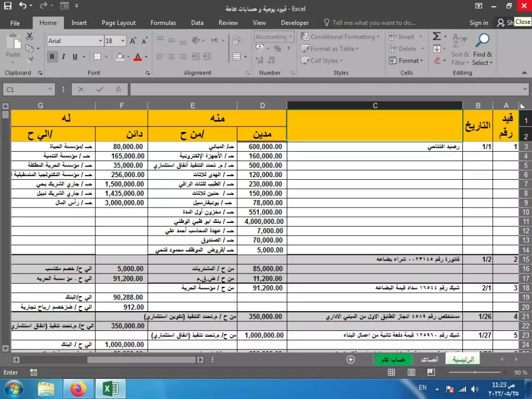532x399 pixels.
Task: Open the Accounting number format dropdown
Action: coord(291,36)
